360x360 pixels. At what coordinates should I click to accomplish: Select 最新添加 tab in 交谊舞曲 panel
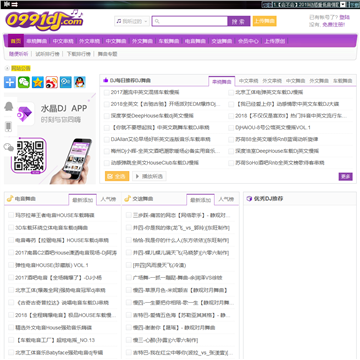coord(201,200)
